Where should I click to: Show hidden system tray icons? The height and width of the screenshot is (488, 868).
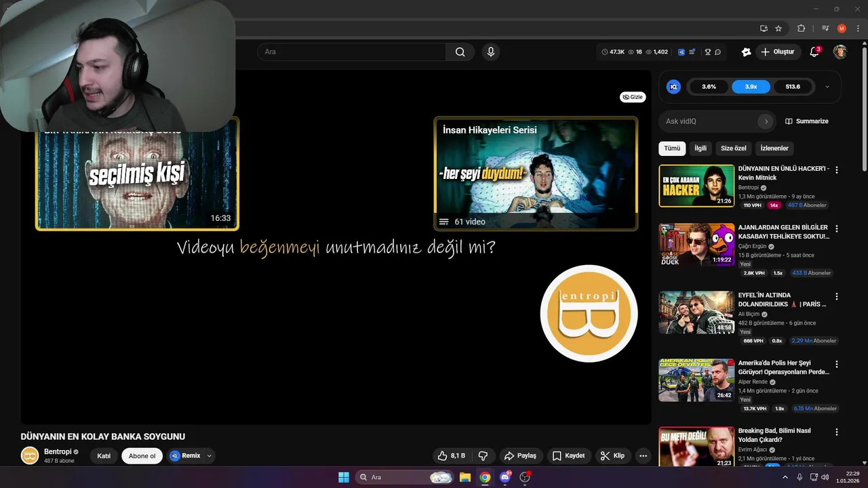[x=785, y=477]
